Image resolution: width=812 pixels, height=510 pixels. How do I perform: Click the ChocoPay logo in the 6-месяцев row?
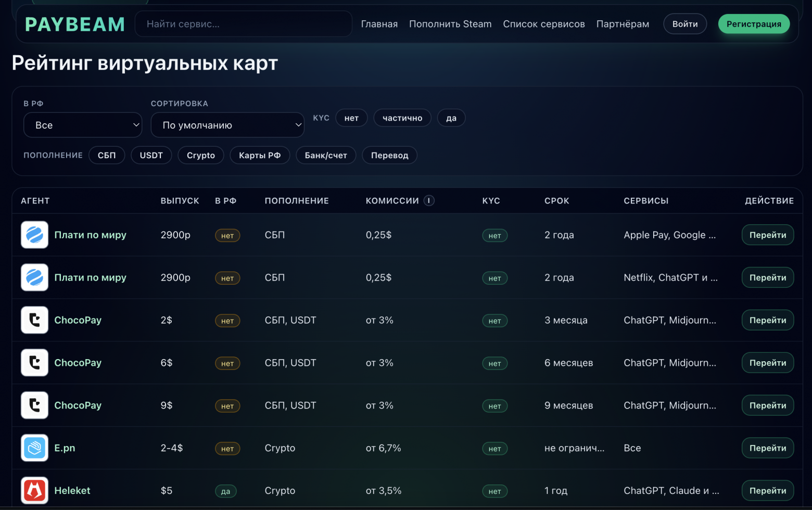pos(34,363)
